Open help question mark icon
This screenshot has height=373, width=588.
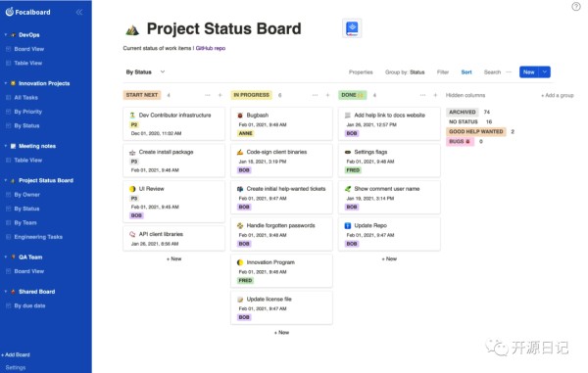click(576, 7)
